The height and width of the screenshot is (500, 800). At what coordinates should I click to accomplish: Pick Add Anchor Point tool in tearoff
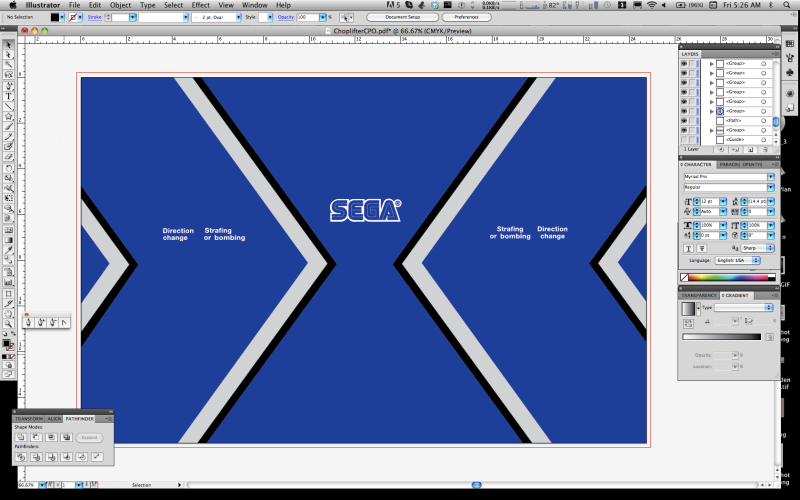coord(40,322)
